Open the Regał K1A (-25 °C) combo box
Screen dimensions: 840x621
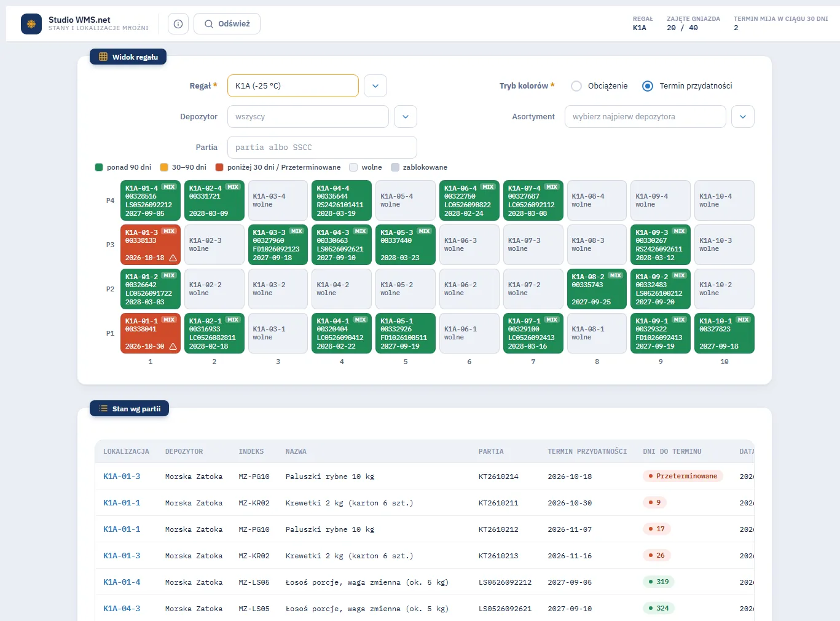pos(293,86)
